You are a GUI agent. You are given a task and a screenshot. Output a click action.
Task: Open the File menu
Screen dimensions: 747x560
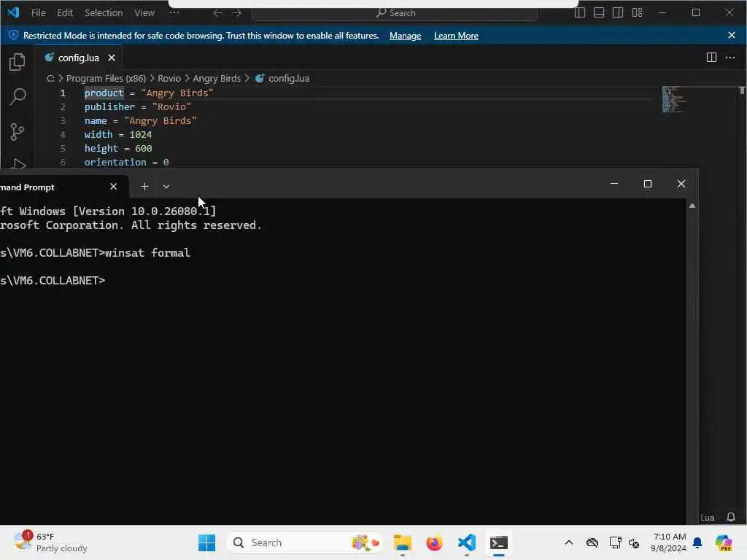38,13
